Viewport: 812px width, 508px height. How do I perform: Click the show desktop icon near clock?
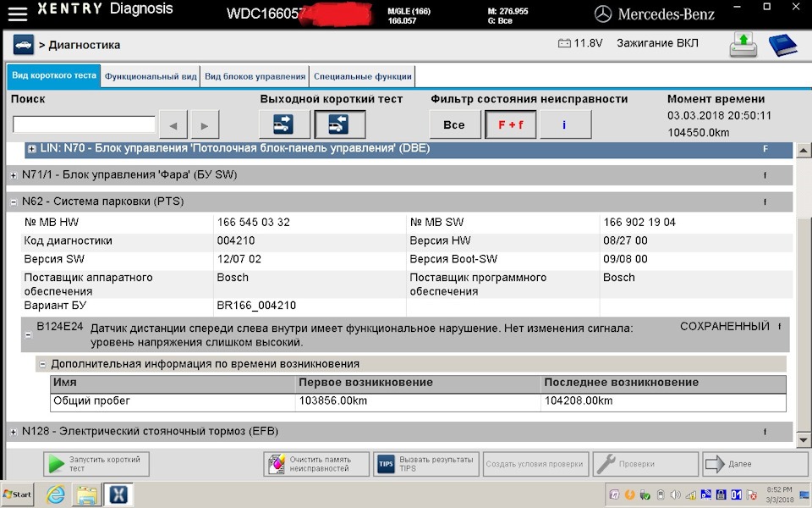click(x=804, y=494)
